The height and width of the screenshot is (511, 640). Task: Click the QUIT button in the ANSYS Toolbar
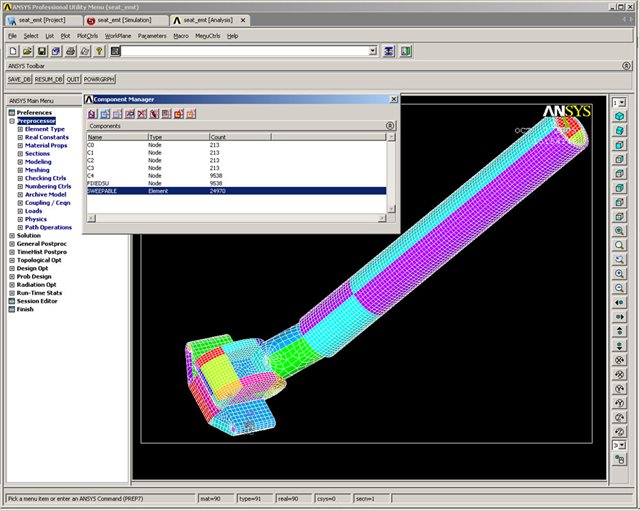(x=73, y=79)
